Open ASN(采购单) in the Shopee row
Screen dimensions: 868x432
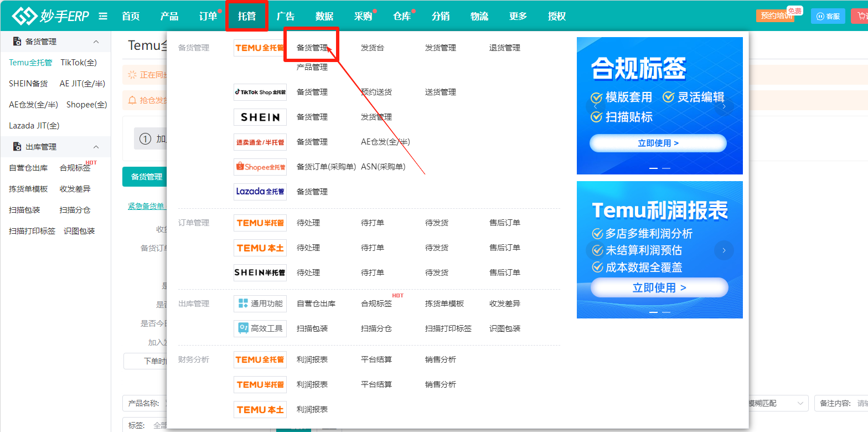pos(383,167)
